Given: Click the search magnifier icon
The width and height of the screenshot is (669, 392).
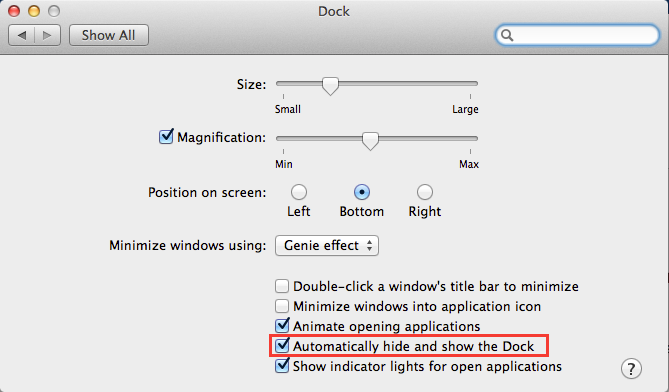Looking at the screenshot, I should click(507, 35).
